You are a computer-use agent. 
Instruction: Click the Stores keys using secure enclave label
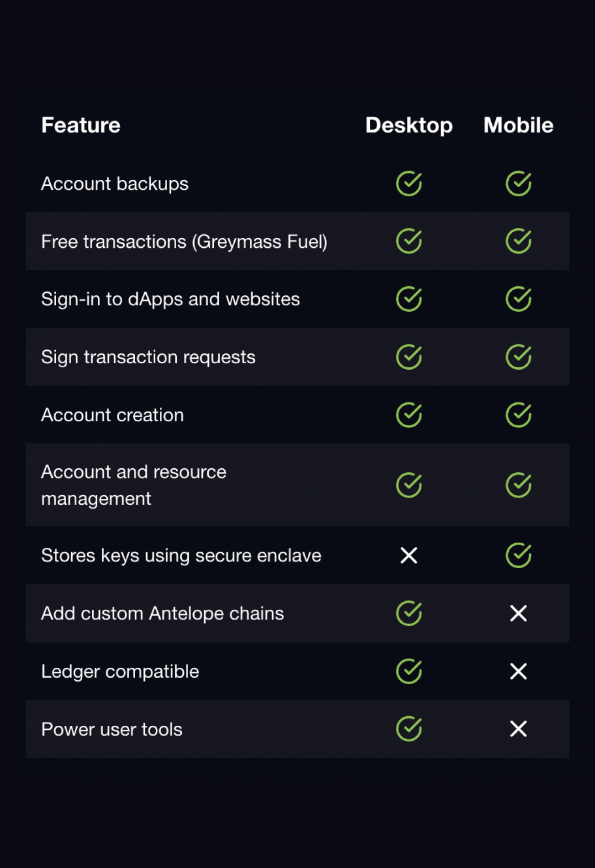[181, 556]
